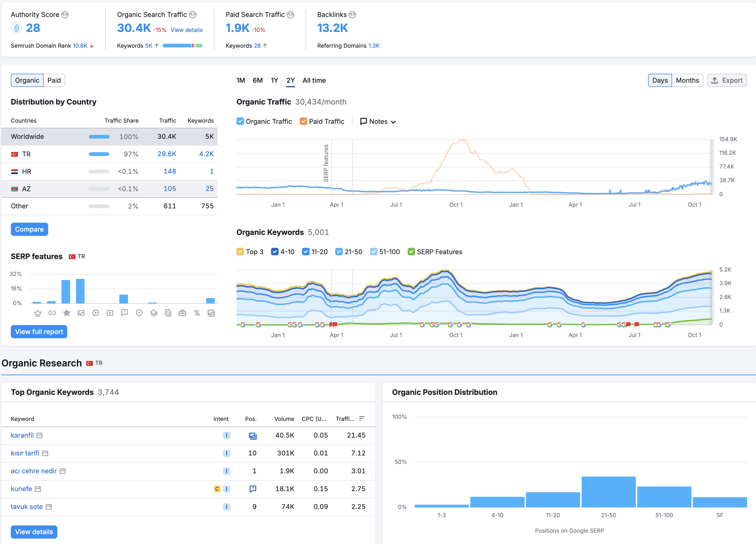
Task: Click the question bubble People Also Ask icon
Action: point(125,313)
